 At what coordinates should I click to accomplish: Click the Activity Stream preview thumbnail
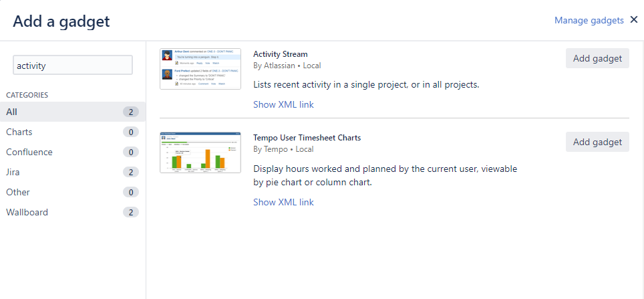(x=200, y=68)
